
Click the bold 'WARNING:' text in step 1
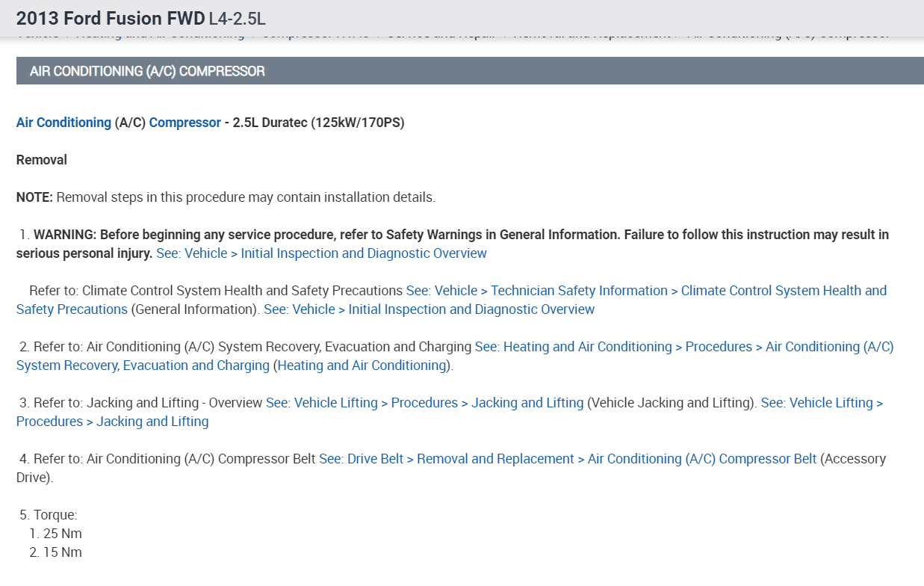pos(66,235)
